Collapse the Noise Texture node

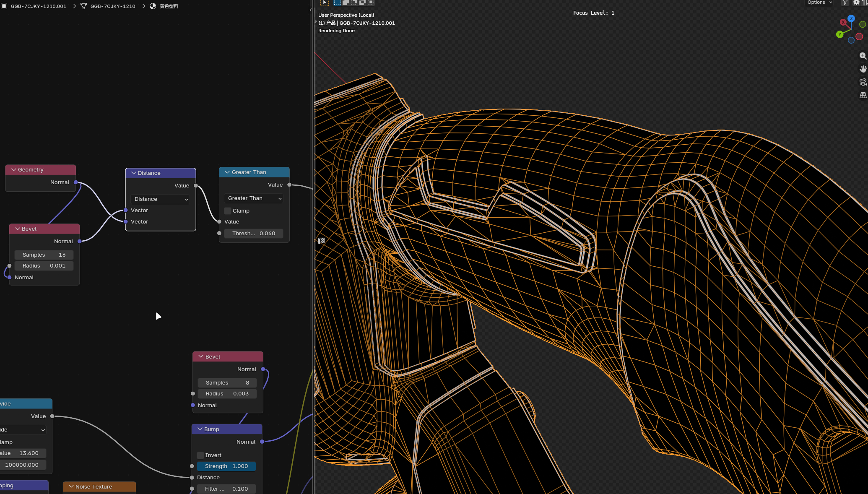tap(71, 487)
